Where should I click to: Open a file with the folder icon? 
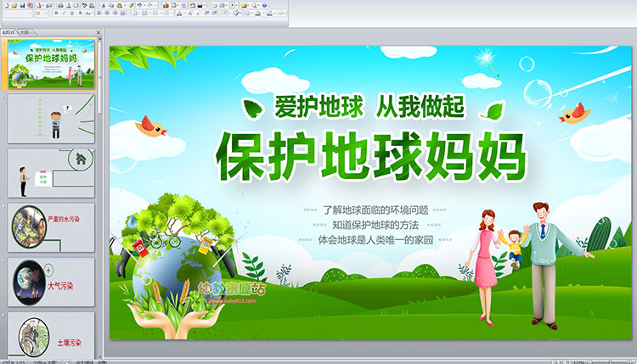tap(14, 5)
